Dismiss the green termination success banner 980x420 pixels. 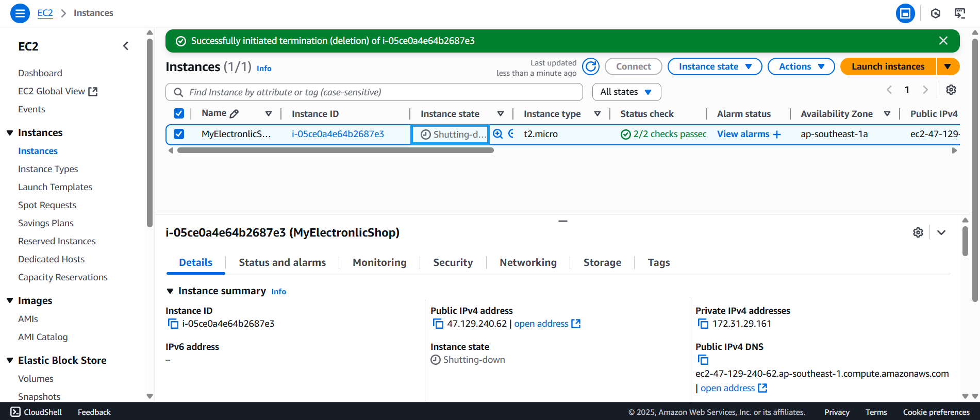(943, 41)
